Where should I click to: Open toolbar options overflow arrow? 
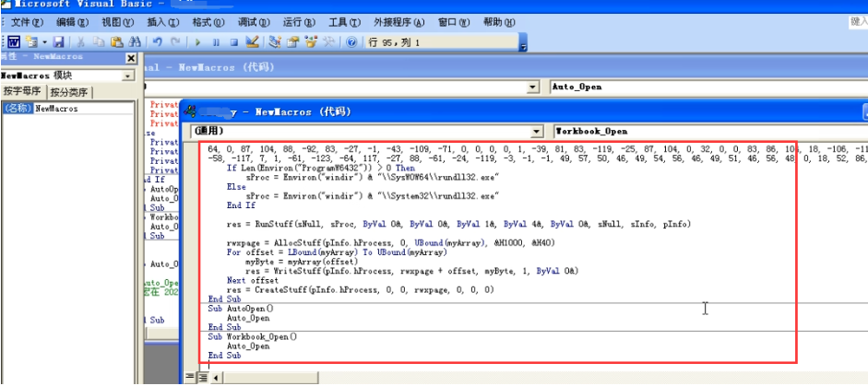click(x=524, y=43)
